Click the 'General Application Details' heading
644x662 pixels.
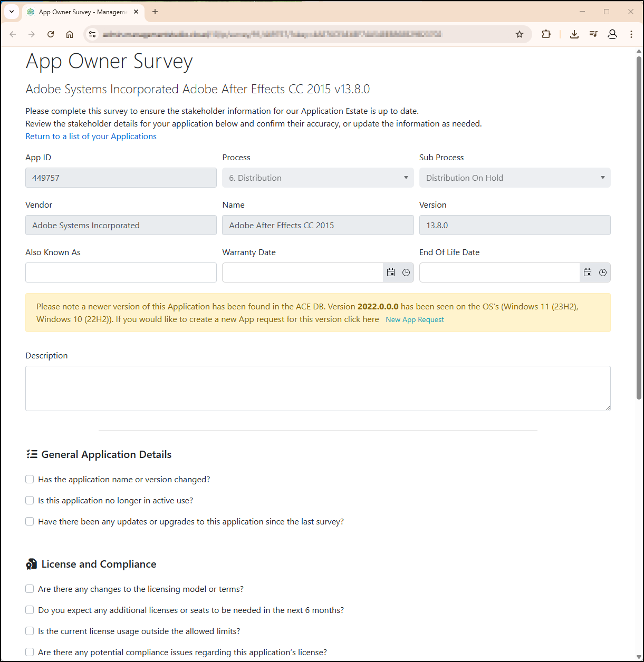[x=107, y=454]
